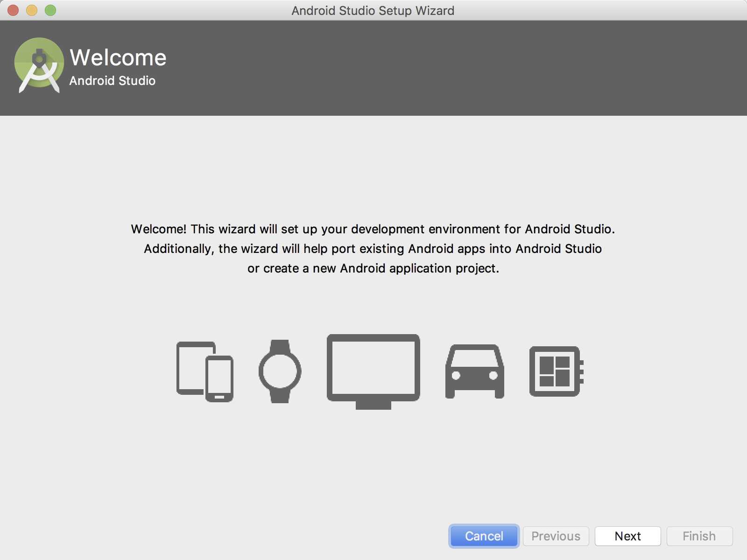The height and width of the screenshot is (560, 747).
Task: Click the window title 'Android Studio Setup Wizard'
Action: (373, 10)
